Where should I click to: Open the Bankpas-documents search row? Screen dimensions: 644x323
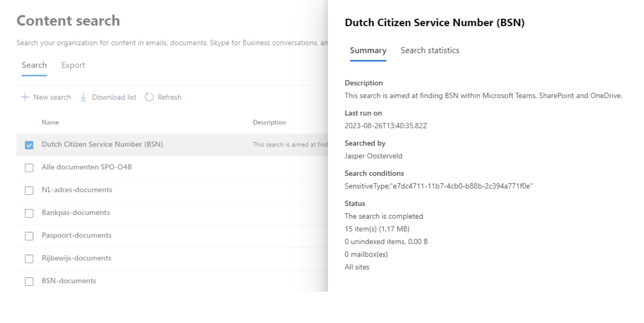76,212
